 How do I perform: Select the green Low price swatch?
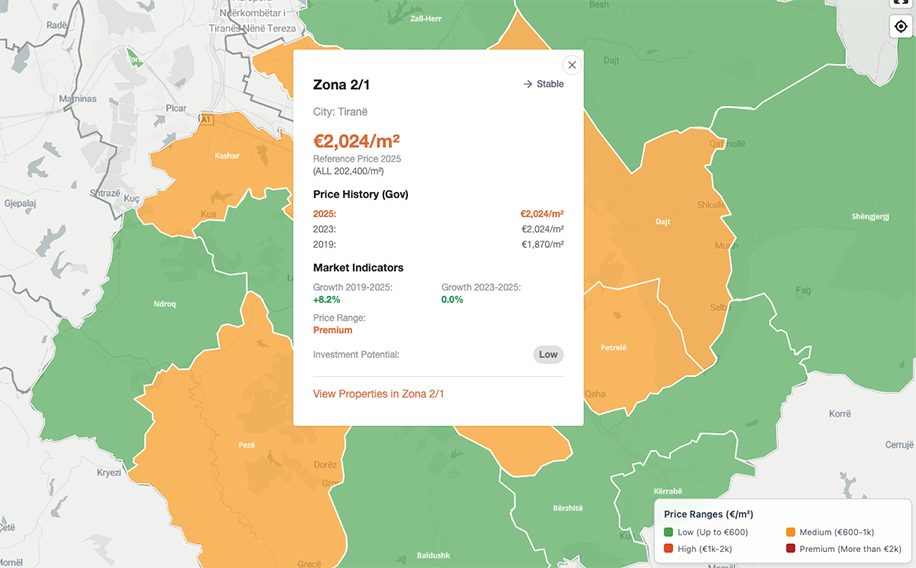(x=669, y=532)
